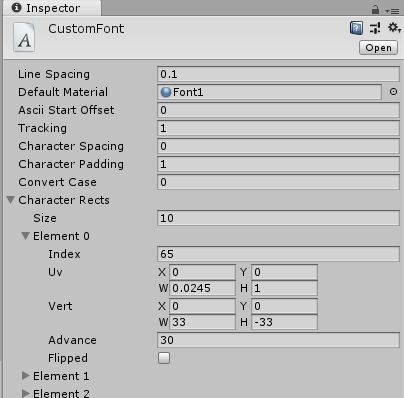The width and height of the screenshot is (404, 398).
Task: Click the Font1 material sphere icon
Action: coord(166,92)
